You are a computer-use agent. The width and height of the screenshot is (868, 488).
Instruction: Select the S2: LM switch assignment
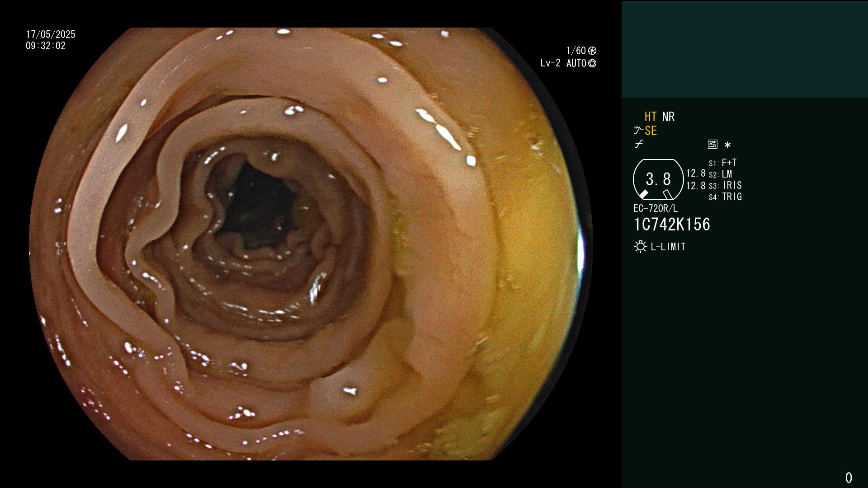[720, 174]
